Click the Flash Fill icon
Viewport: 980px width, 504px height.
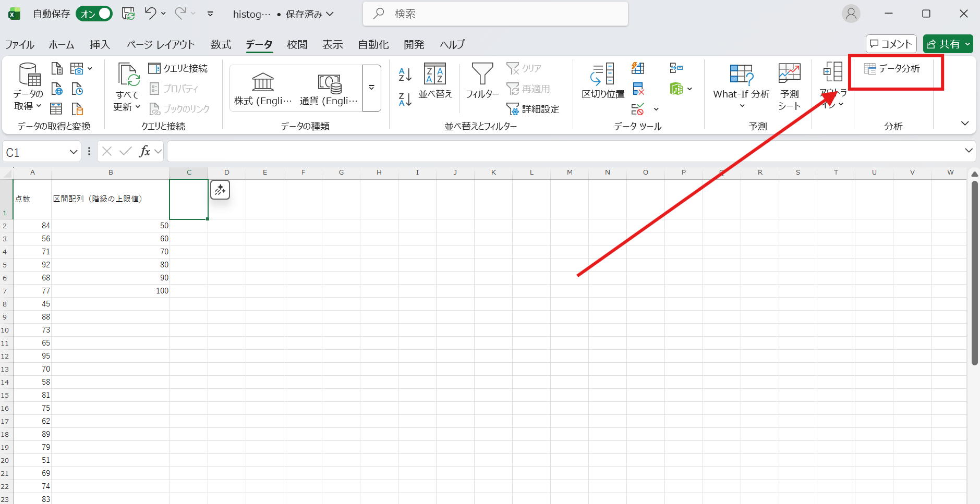[638, 68]
